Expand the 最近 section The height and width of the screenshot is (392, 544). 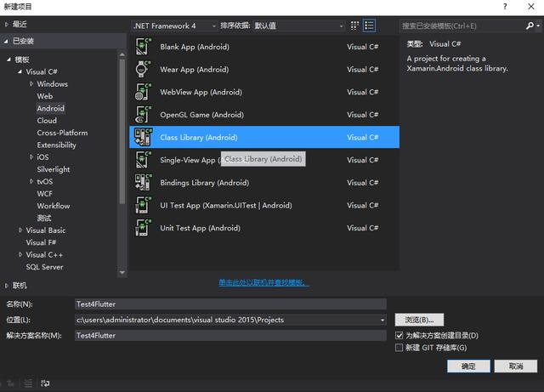point(7,25)
